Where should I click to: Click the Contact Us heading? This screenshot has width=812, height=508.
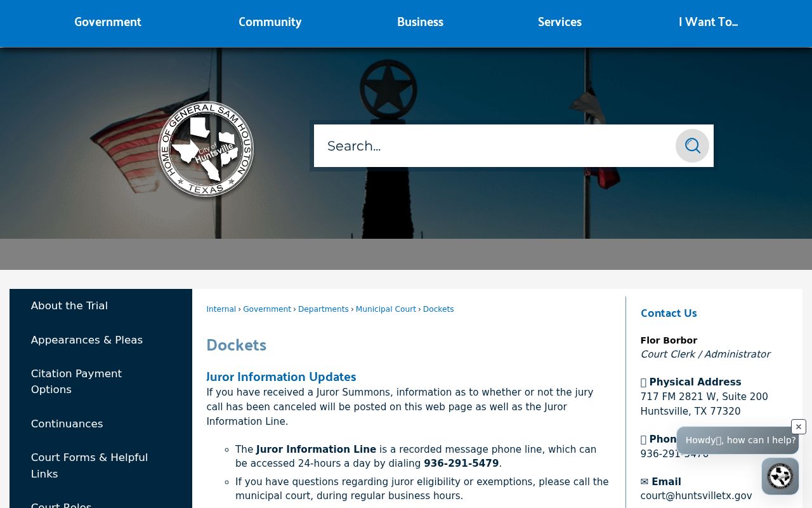point(669,313)
